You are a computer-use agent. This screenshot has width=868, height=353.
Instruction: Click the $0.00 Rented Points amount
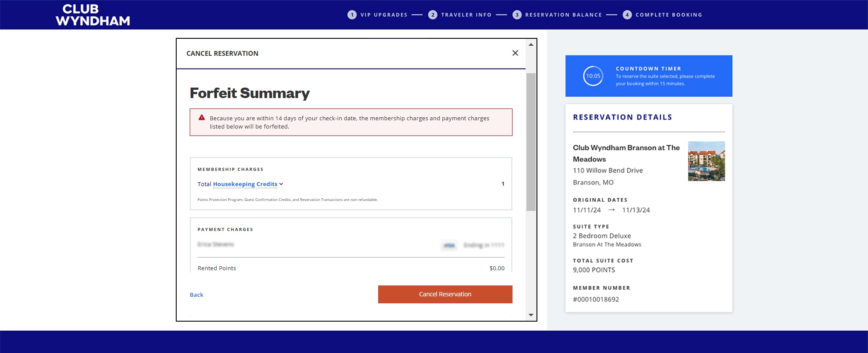tap(497, 268)
